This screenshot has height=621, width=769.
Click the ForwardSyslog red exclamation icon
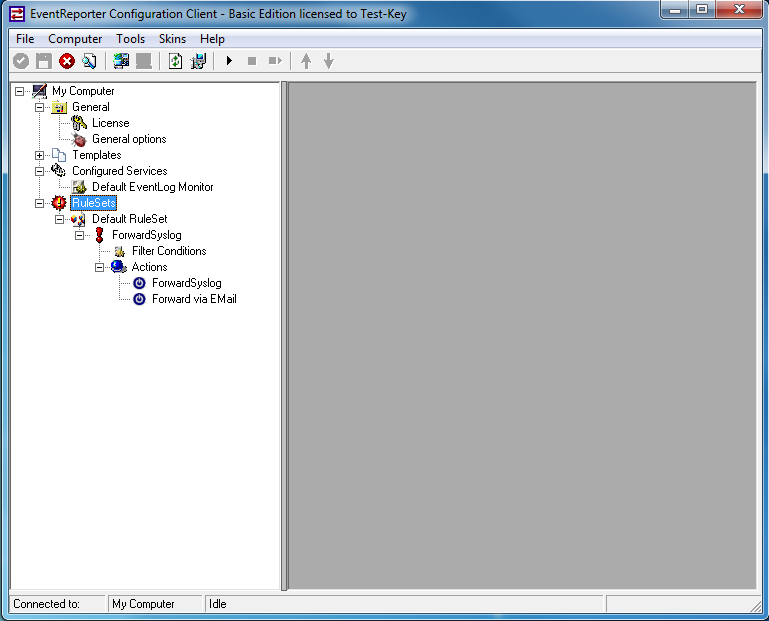[x=100, y=235]
